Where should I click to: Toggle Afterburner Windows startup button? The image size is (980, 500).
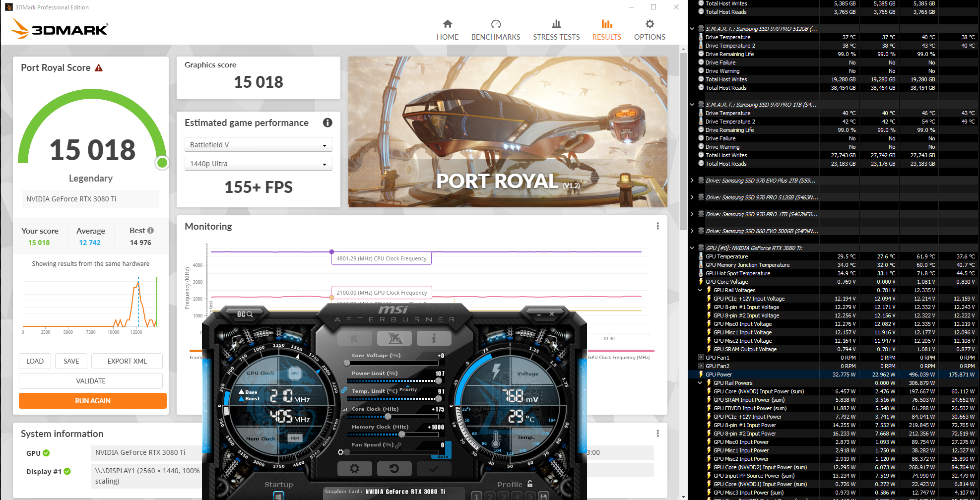[278, 496]
